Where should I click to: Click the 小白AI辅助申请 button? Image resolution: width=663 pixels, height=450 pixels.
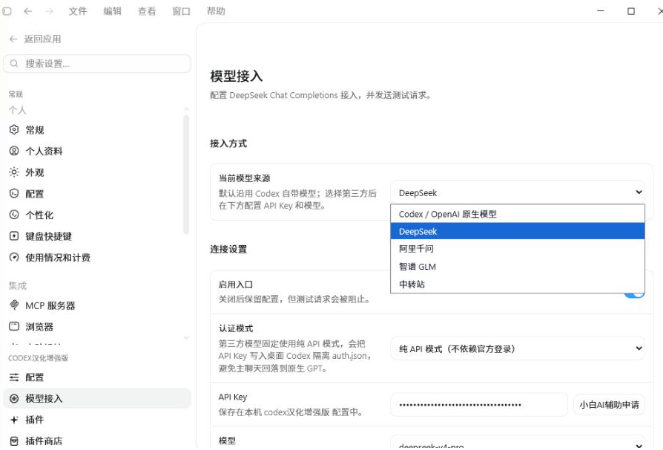(609, 405)
